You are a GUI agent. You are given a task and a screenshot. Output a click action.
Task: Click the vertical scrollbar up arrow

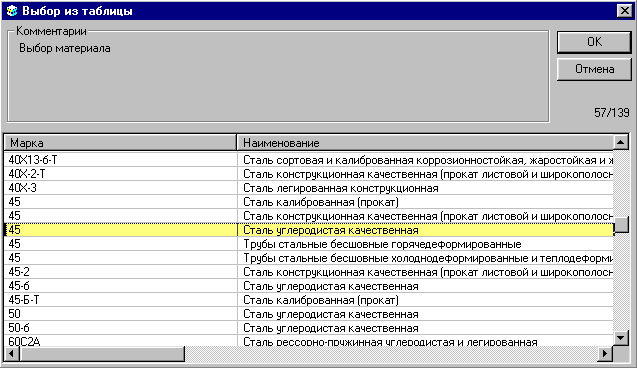621,142
